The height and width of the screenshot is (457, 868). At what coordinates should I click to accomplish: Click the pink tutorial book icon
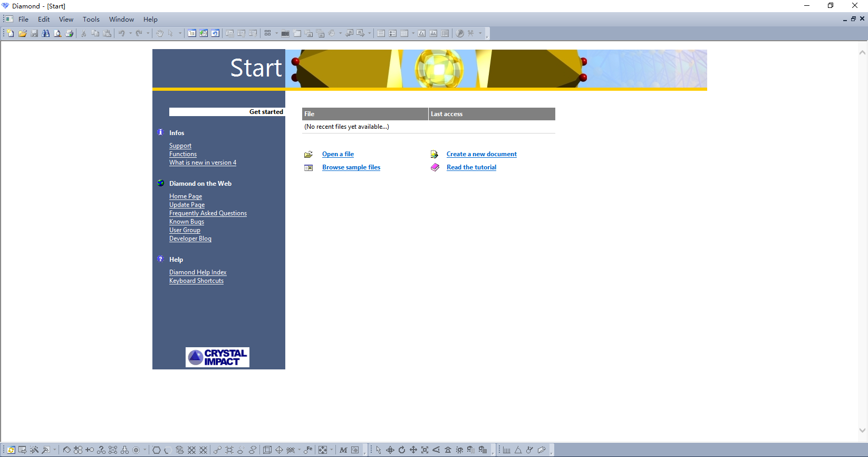pyautogui.click(x=435, y=167)
